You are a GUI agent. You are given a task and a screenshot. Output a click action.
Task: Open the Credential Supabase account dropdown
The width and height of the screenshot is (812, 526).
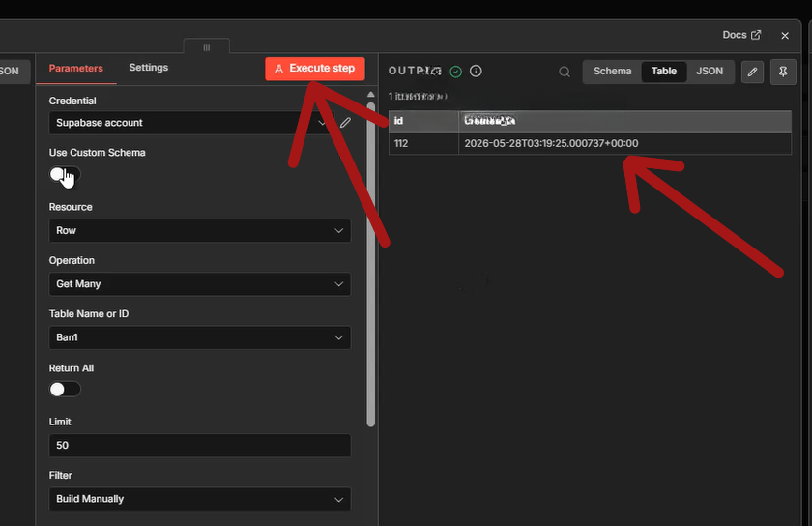[191, 123]
